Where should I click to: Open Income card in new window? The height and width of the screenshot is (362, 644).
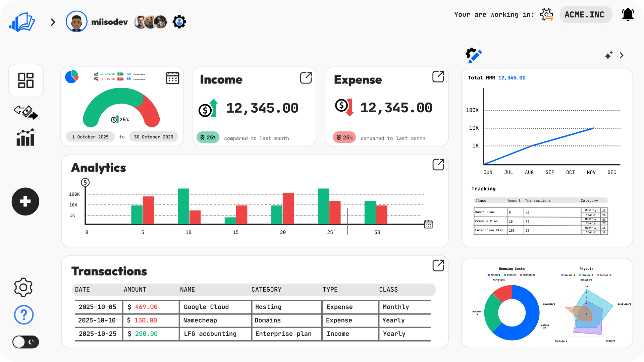pyautogui.click(x=306, y=77)
